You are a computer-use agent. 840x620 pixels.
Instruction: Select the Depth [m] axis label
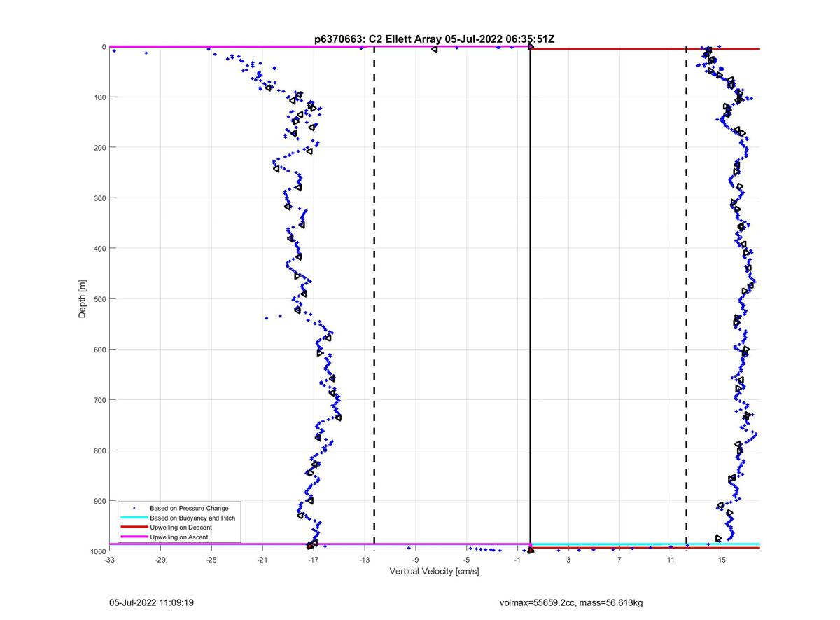(83, 298)
